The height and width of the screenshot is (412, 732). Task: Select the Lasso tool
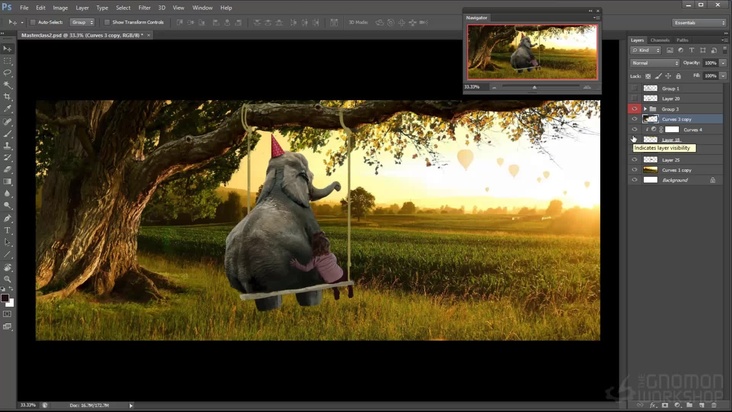pos(7,72)
